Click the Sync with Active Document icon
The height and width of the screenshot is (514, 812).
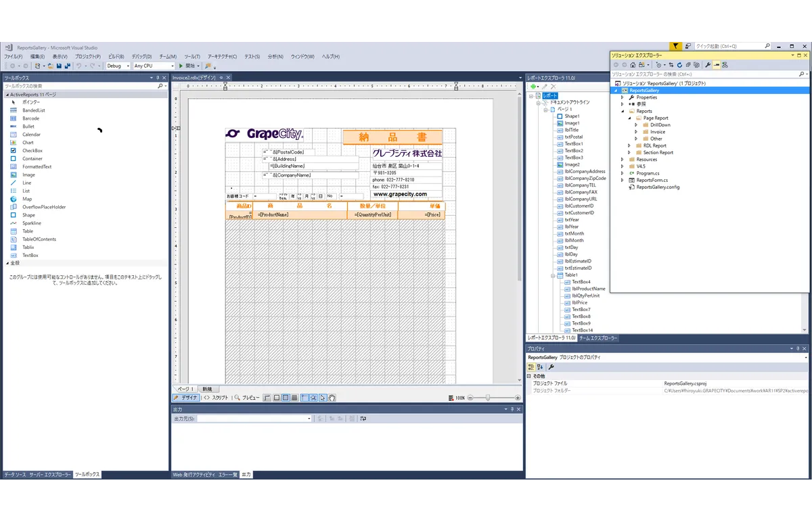click(x=671, y=65)
